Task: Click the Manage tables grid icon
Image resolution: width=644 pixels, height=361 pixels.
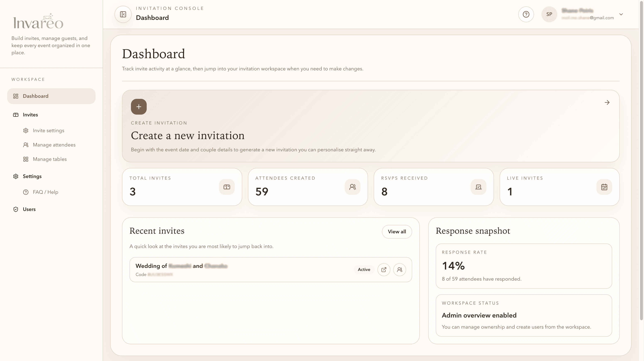Action: point(26,159)
